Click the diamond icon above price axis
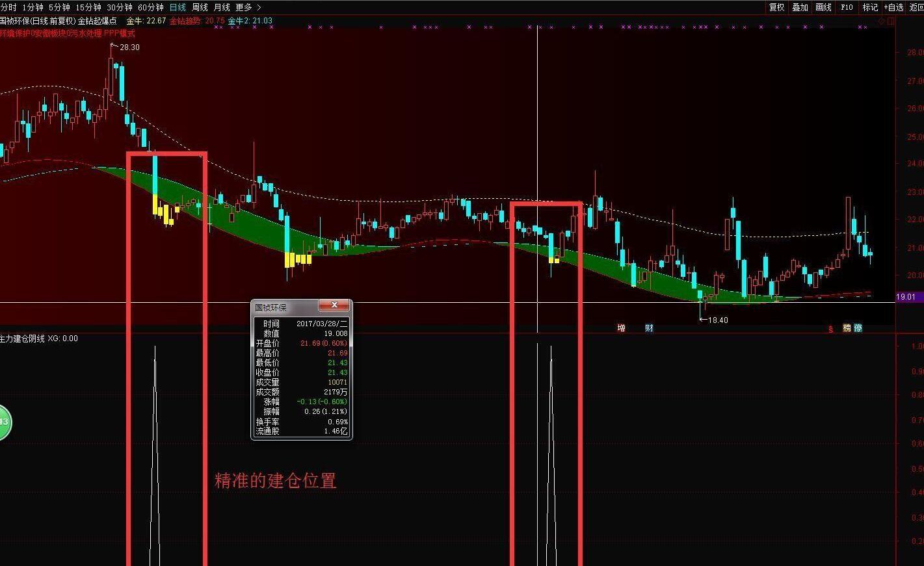Screen dimensions: 924x566 882,21
